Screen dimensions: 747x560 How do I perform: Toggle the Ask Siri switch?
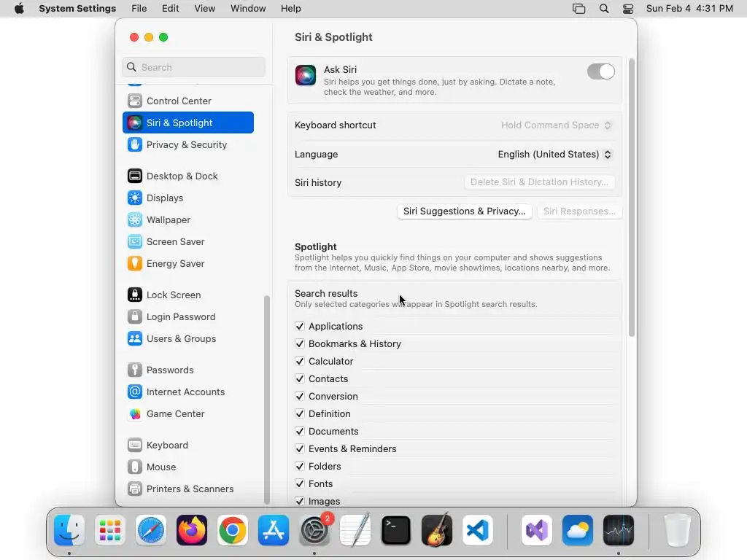601,72
